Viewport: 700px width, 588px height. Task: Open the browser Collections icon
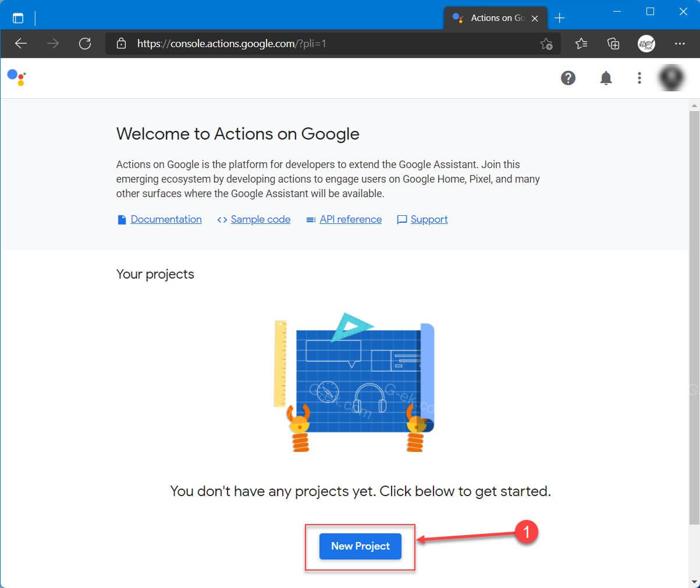pyautogui.click(x=613, y=44)
